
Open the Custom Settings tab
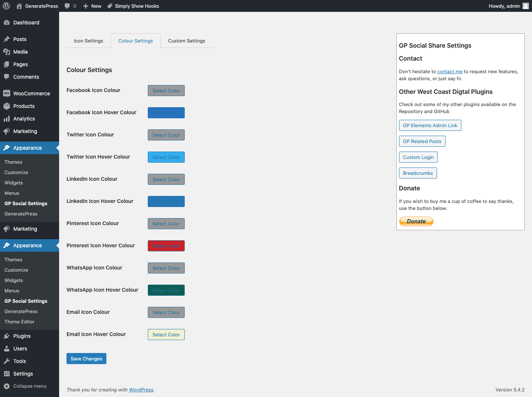pos(187,41)
